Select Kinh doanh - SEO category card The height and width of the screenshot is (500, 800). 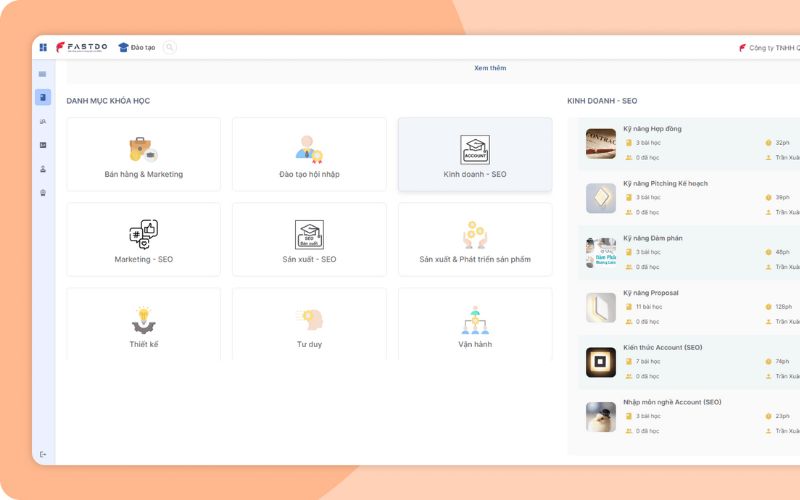pyautogui.click(x=475, y=154)
